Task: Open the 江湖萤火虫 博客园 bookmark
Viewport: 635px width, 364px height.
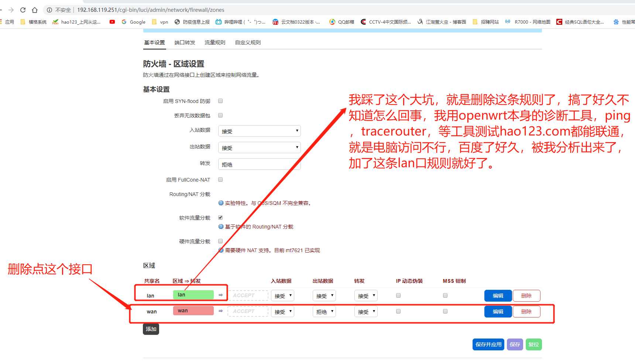Action: (x=442, y=22)
